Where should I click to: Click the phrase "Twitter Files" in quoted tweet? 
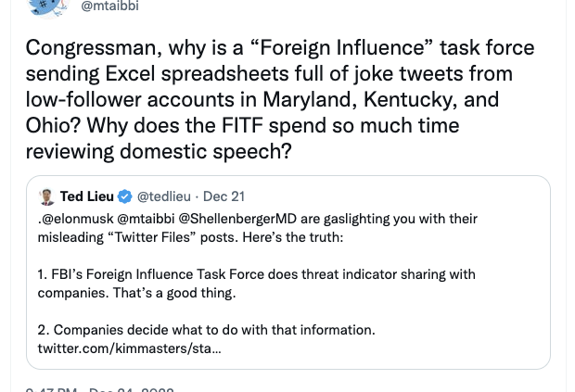[154, 237]
